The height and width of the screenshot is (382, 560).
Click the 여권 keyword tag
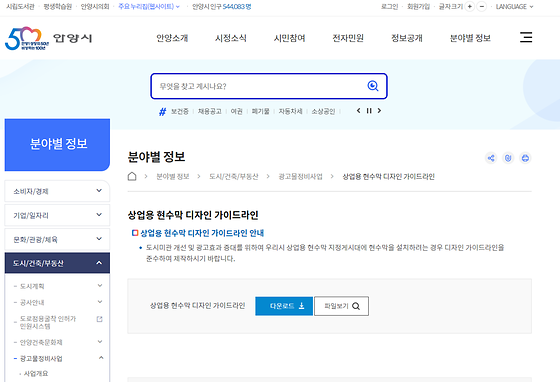[236, 111]
